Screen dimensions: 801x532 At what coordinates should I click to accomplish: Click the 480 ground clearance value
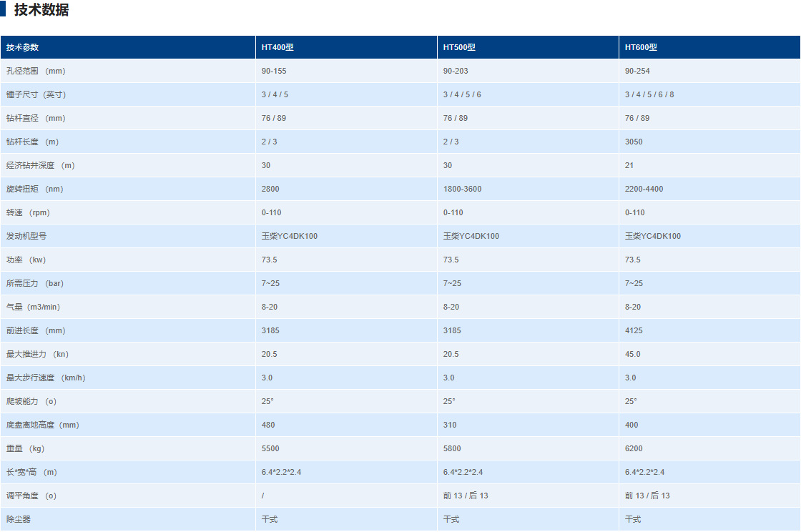tap(268, 425)
